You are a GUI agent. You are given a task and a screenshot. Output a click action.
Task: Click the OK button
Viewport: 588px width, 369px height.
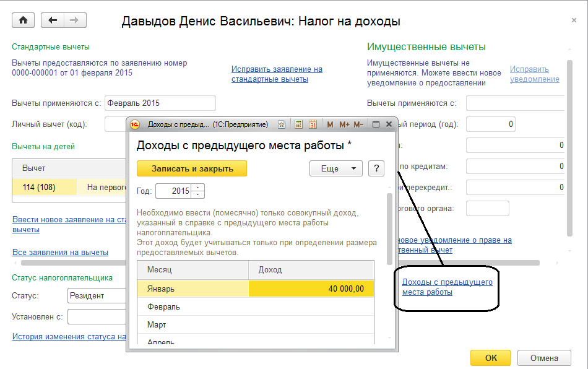pyautogui.click(x=490, y=358)
